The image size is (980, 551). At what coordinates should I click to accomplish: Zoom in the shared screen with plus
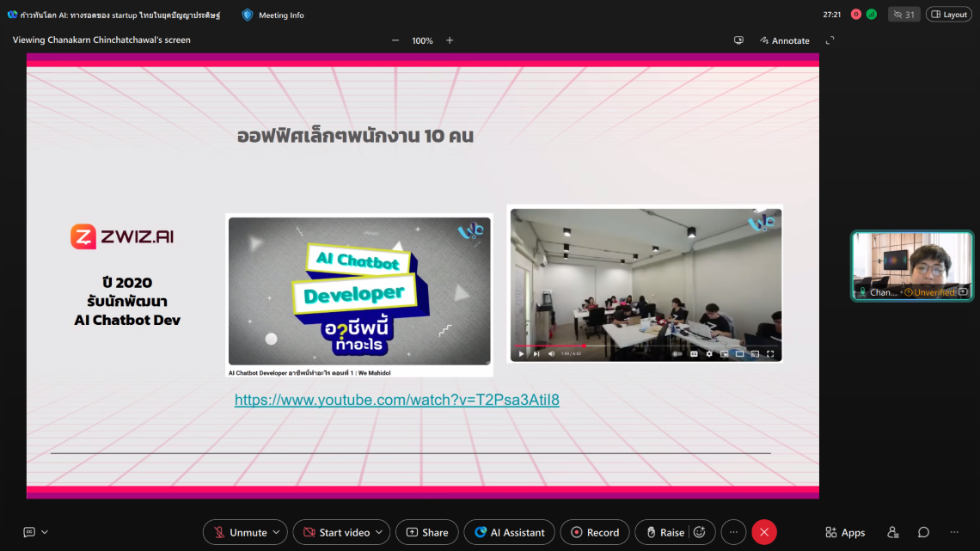(450, 40)
